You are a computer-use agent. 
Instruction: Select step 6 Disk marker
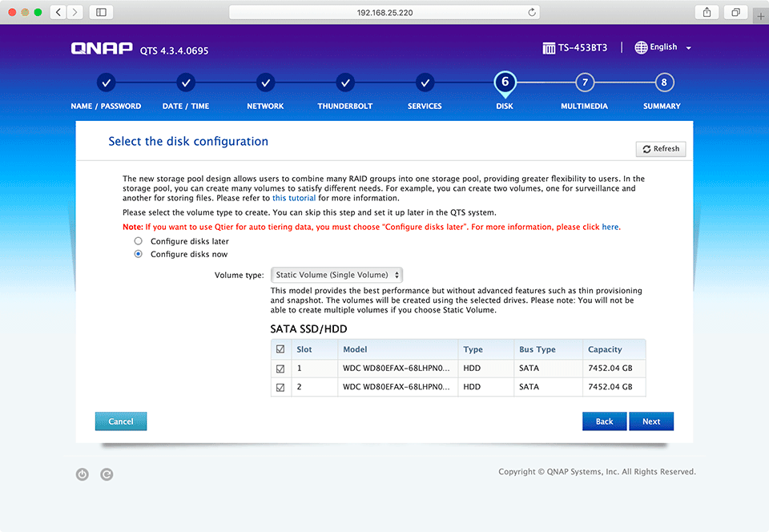[505, 83]
